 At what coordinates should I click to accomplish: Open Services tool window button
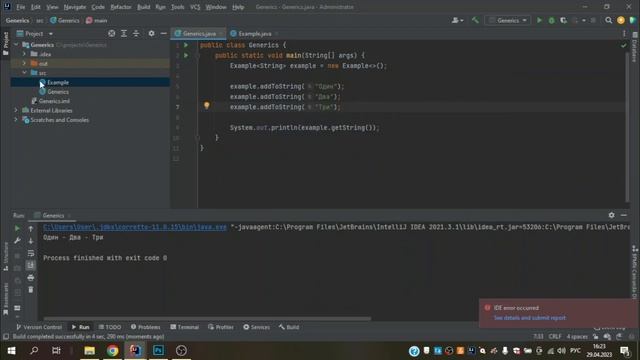click(256, 327)
